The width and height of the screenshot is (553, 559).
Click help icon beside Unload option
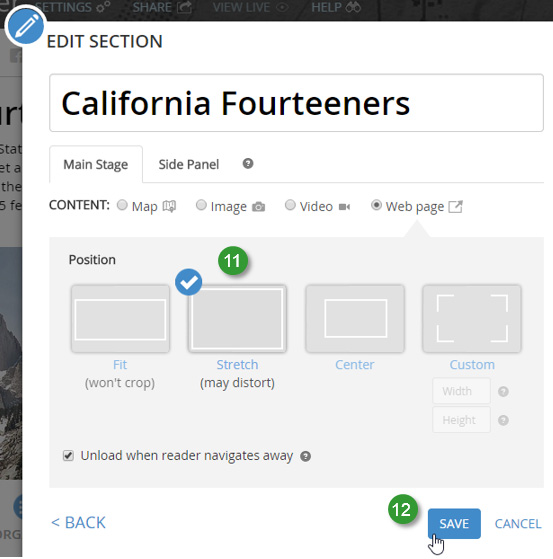pyautogui.click(x=305, y=456)
